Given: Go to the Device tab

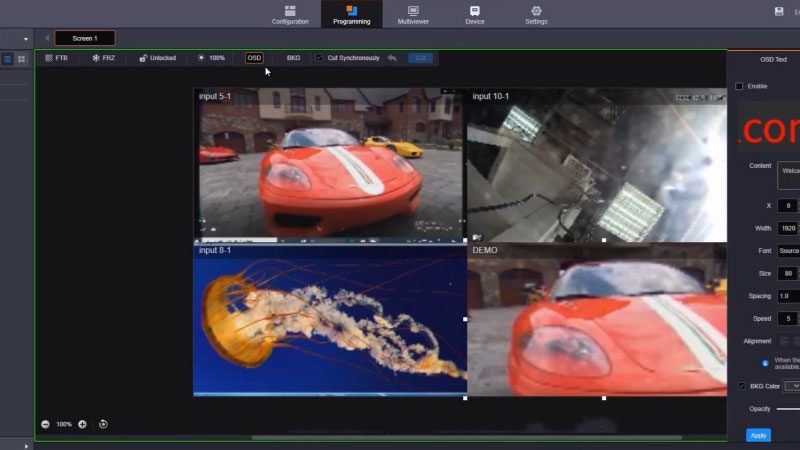Looking at the screenshot, I should click(474, 14).
